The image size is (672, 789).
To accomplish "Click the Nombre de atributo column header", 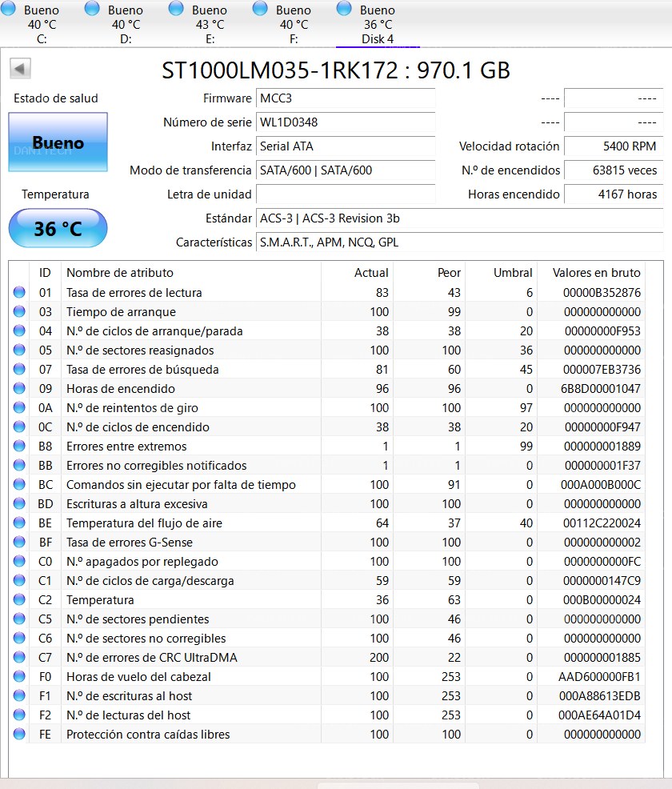I will tap(191, 273).
